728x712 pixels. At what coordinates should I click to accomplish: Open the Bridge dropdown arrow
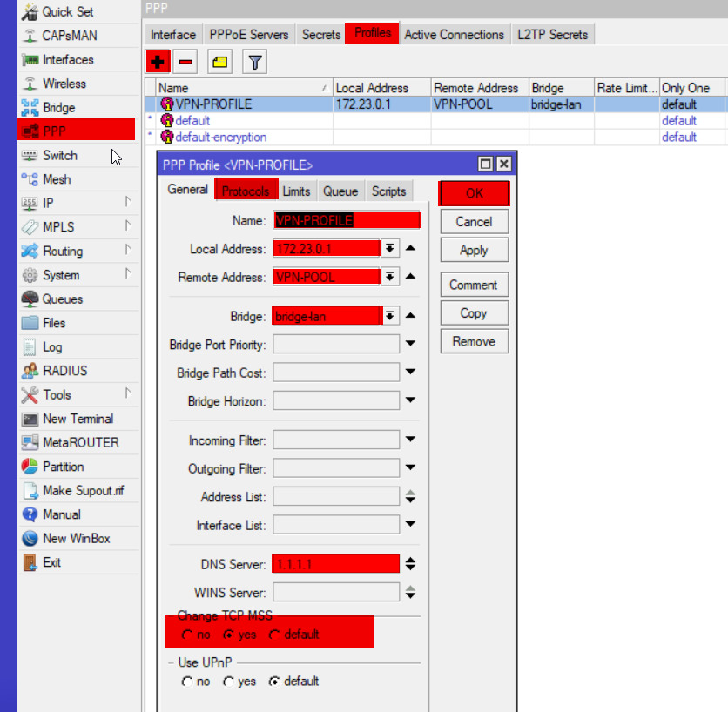[x=391, y=316]
